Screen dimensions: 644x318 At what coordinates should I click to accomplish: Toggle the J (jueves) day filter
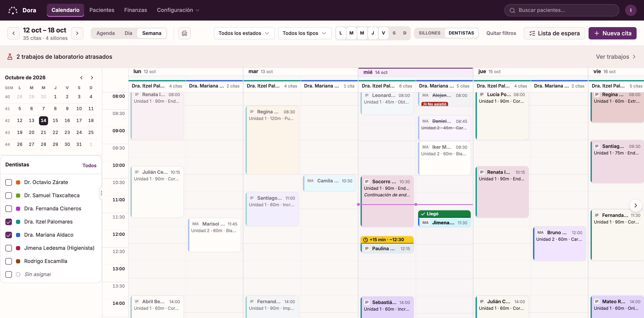(373, 33)
